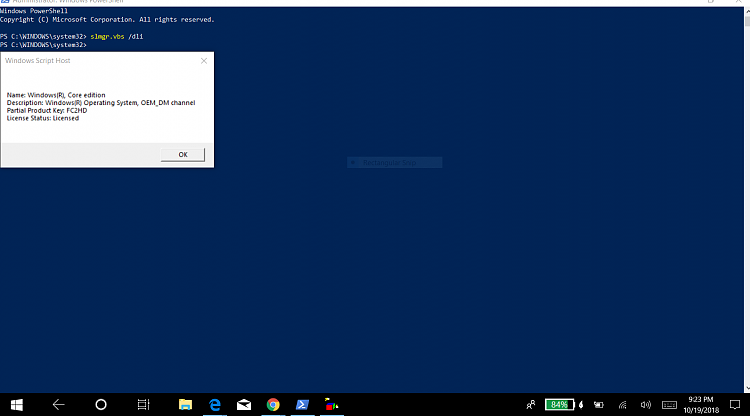Open the colorful app icon beside PowerShell
The height and width of the screenshot is (416, 750).
331,405
